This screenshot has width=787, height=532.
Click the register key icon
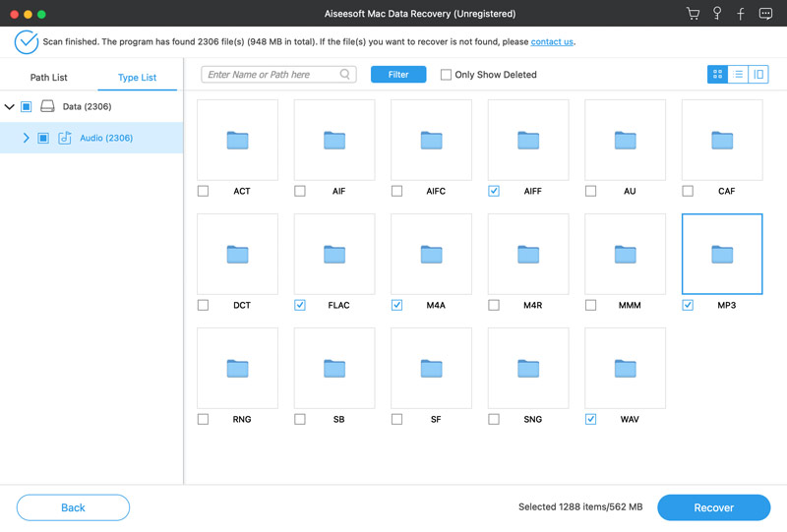717,14
